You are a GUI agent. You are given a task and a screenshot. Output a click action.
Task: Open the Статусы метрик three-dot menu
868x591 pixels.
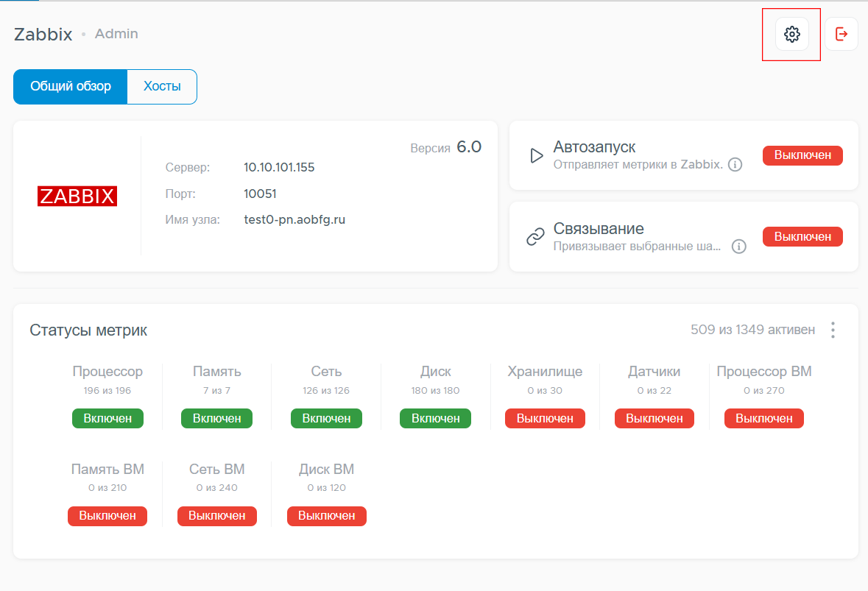(833, 330)
